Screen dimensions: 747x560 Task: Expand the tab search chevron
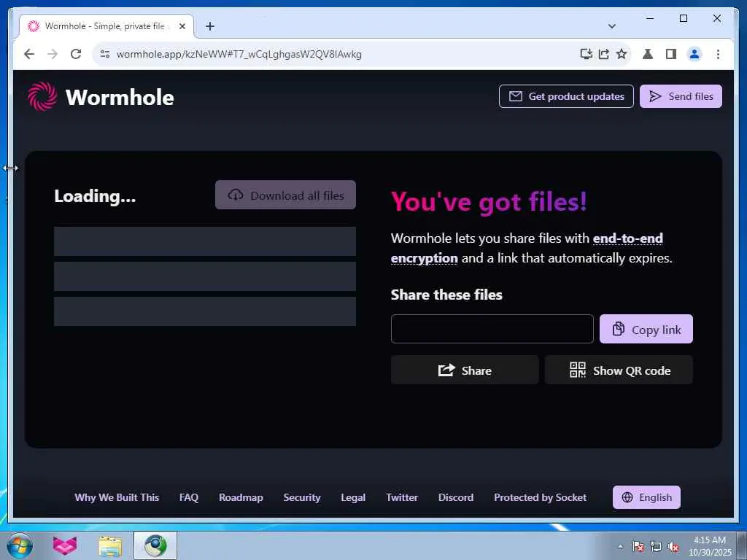point(612,26)
